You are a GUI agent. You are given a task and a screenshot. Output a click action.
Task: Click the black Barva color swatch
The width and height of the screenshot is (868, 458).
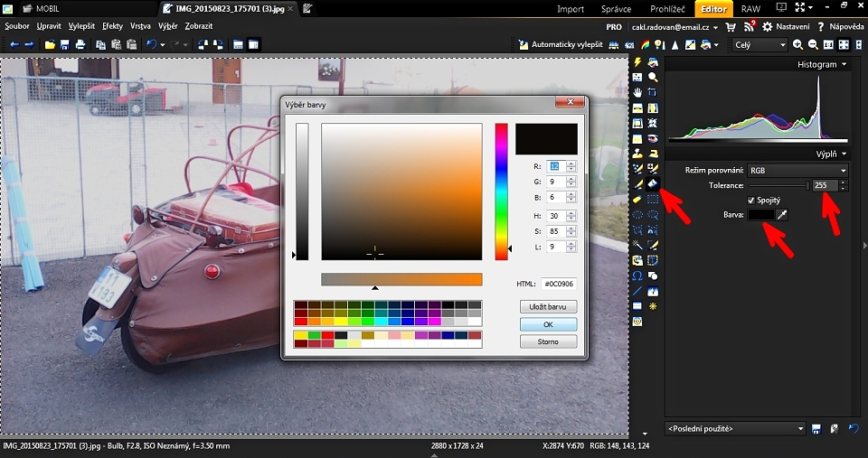click(759, 215)
